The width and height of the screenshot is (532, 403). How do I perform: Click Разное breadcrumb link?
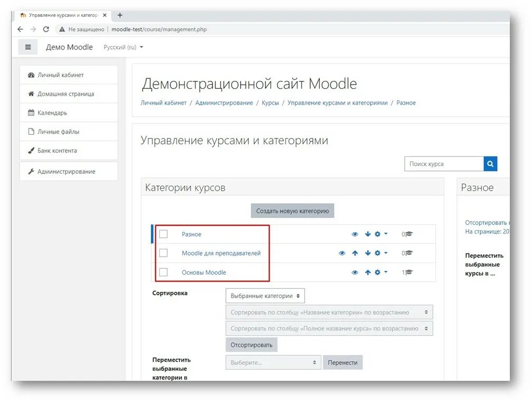406,102
